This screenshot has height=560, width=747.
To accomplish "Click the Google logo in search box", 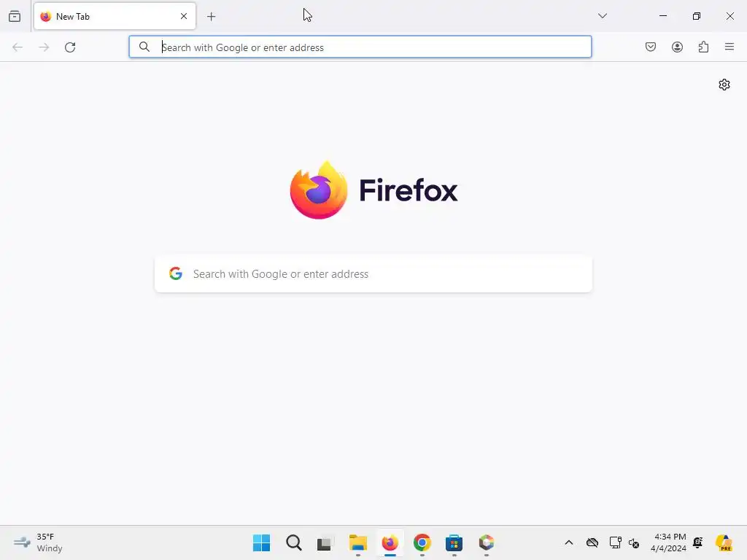I will pyautogui.click(x=176, y=273).
